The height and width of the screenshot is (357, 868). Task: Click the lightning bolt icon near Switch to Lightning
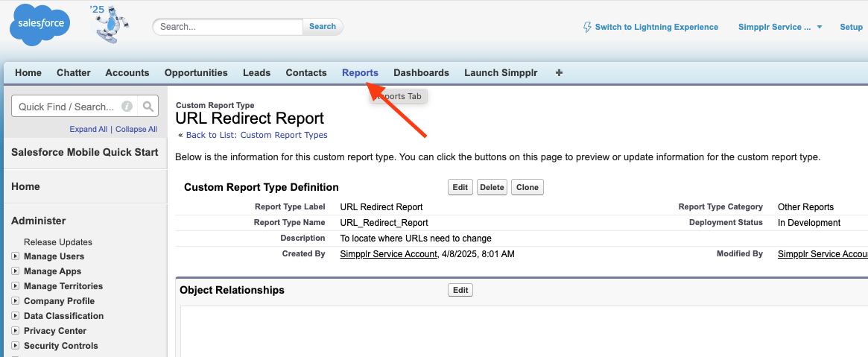pos(587,27)
